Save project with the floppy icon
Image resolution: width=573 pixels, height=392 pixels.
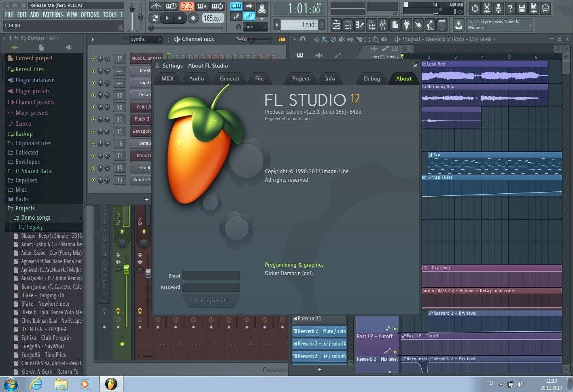[x=522, y=8]
